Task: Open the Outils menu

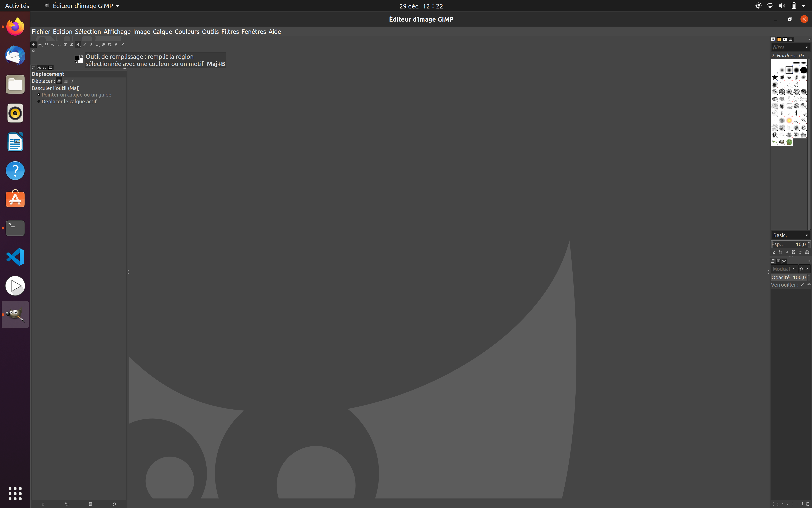Action: pos(210,32)
